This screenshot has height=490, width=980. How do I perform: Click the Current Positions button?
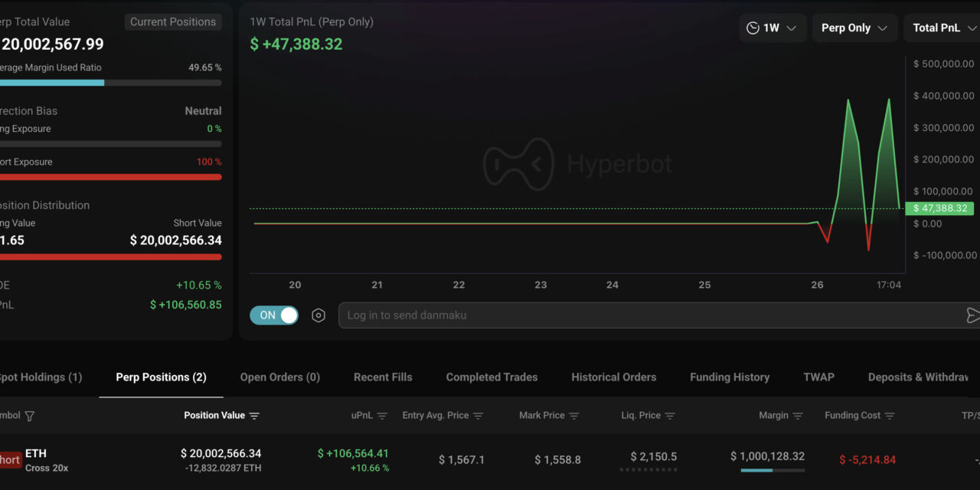point(173,22)
